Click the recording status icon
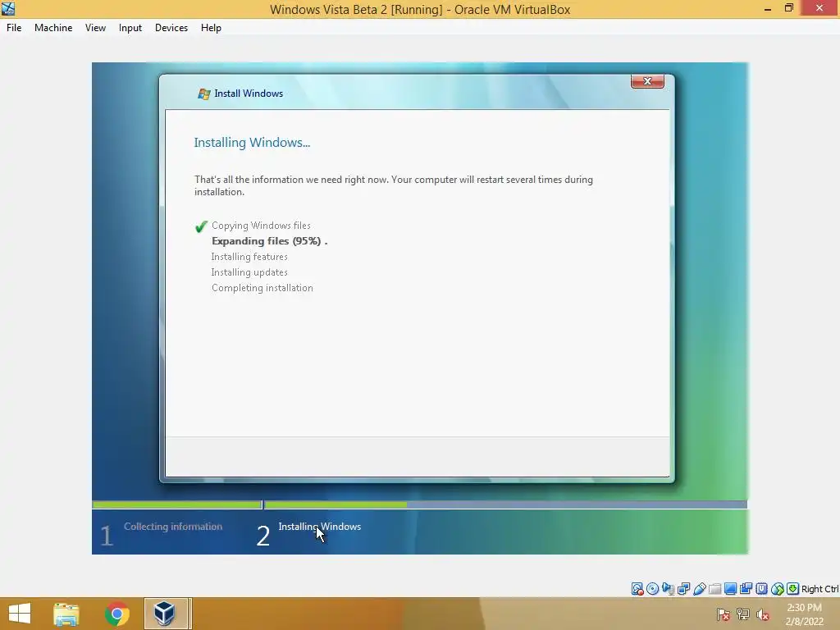 746,589
